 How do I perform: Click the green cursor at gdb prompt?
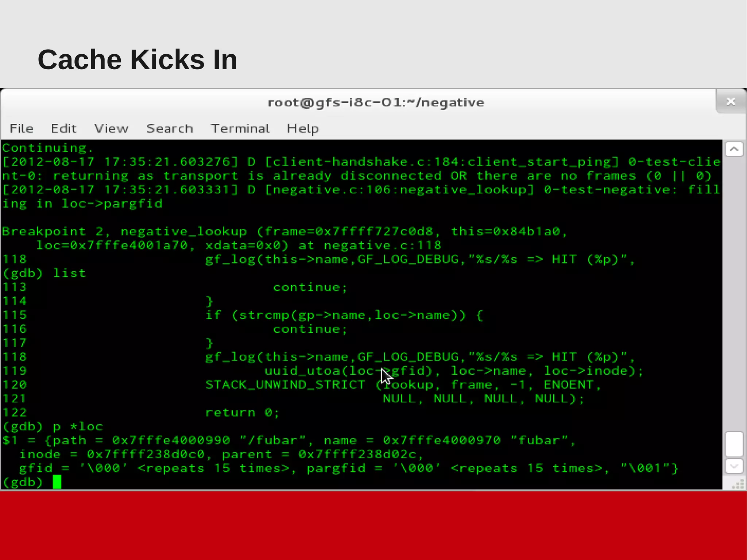(x=57, y=482)
